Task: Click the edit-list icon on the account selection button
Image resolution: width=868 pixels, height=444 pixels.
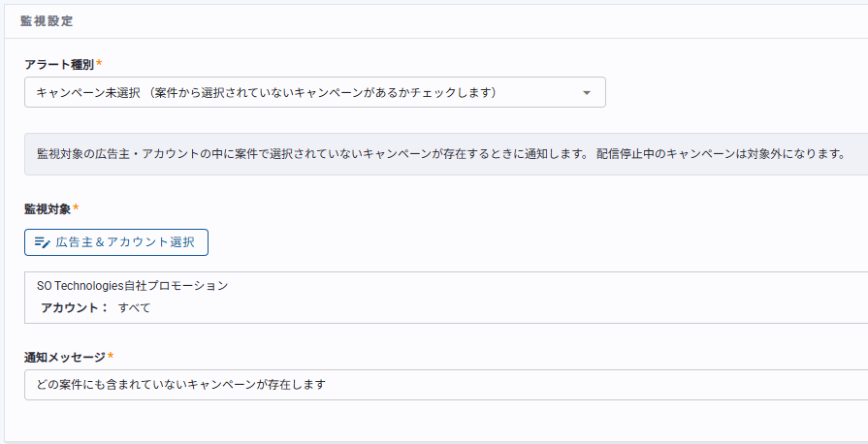Action: [42, 242]
